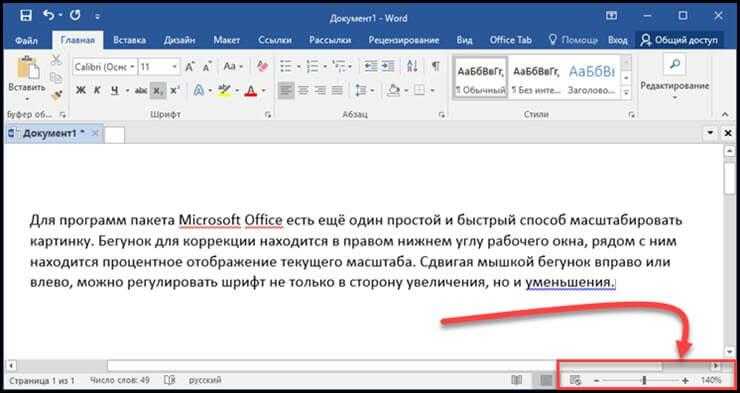This screenshot has height=393, width=740.
Task: Switch to Web Layout view in status bar
Action: [575, 380]
